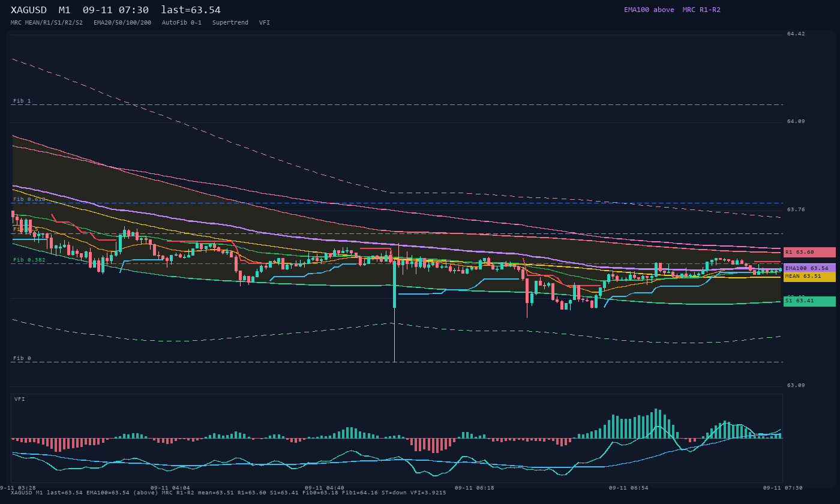Click the VFI title inside the lower indicator panel
The height and width of the screenshot is (504, 840).
[x=20, y=399]
